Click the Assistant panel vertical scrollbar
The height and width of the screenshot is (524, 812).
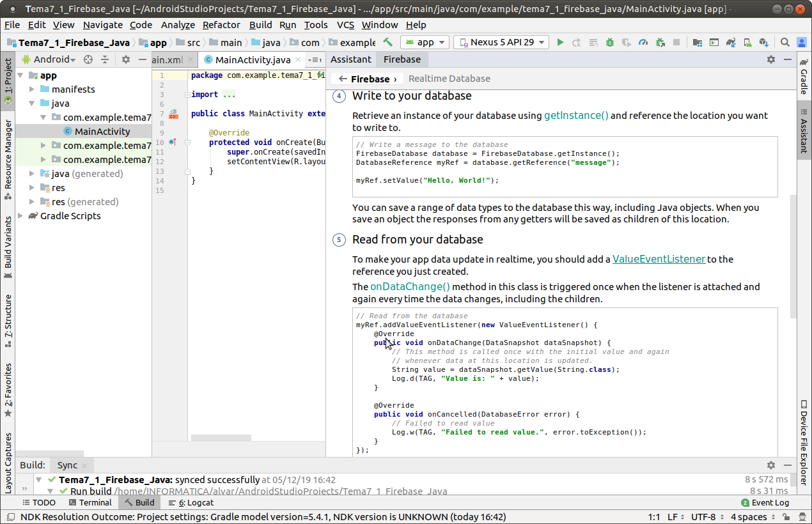click(x=793, y=256)
